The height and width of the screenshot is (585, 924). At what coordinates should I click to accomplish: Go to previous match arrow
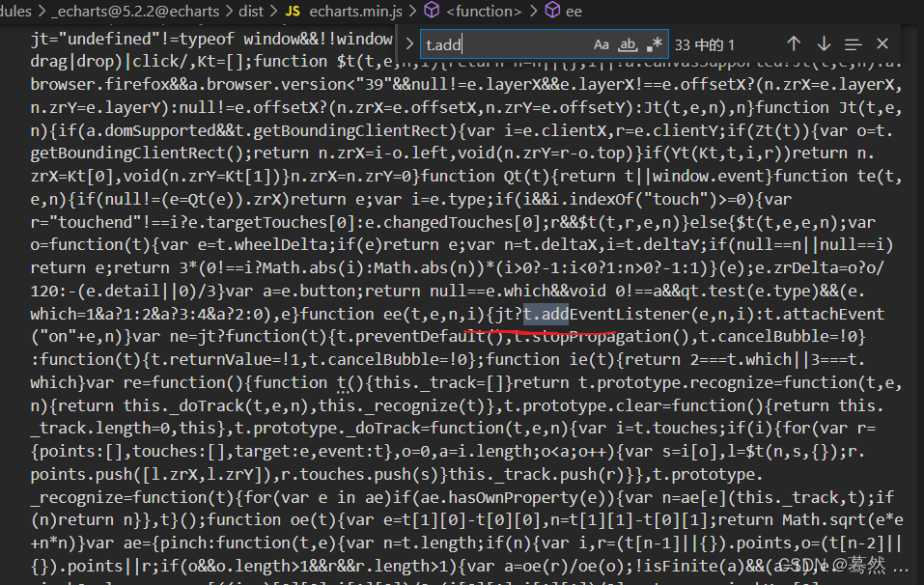click(794, 43)
